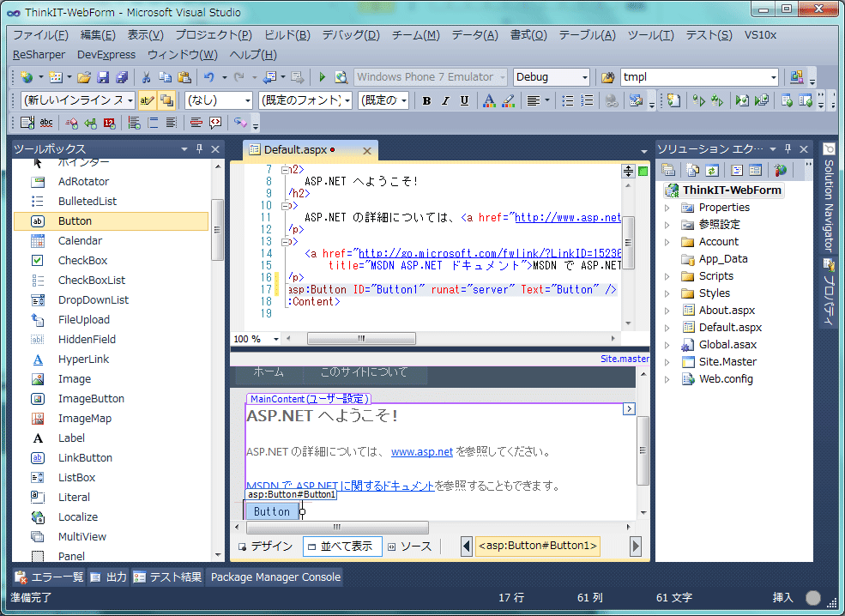Select the Button control in design surface
Viewport: 845px width, 616px height.
point(272,511)
